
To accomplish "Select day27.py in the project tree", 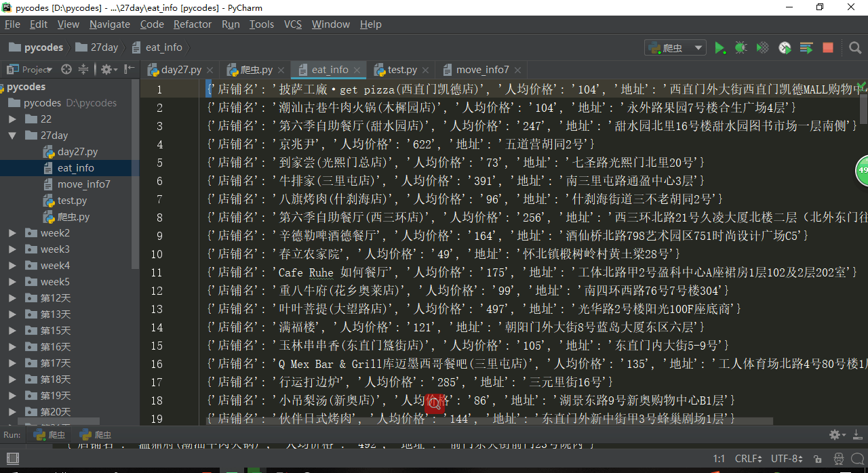I will tap(71, 152).
